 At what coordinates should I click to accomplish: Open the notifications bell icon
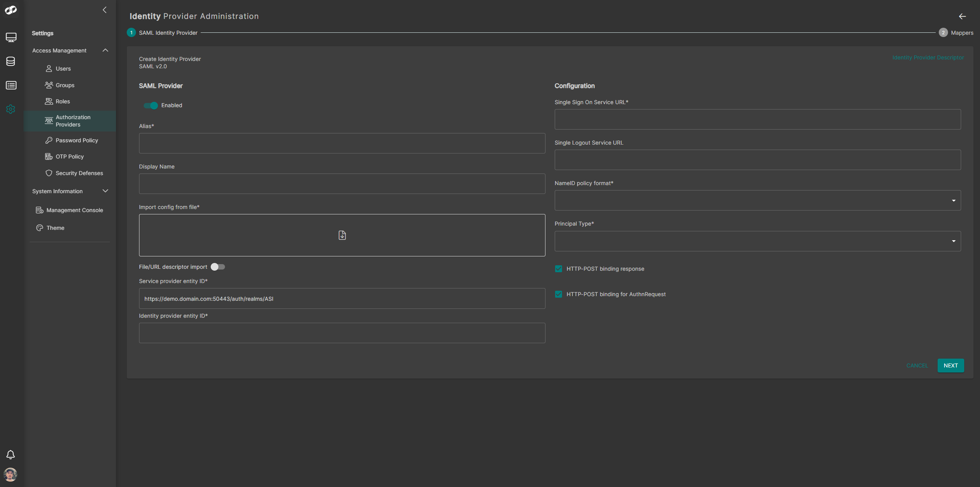point(11,455)
